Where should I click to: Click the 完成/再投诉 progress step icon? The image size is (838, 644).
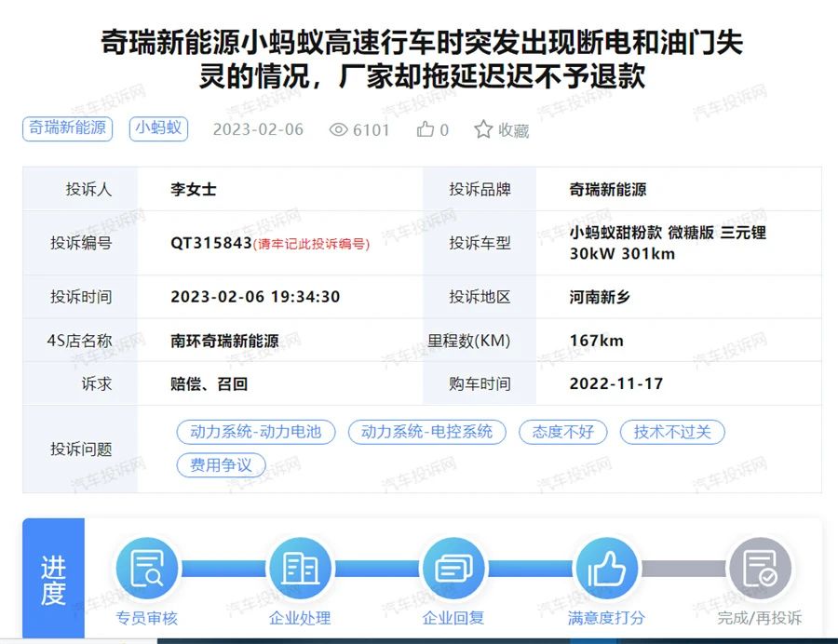click(759, 569)
